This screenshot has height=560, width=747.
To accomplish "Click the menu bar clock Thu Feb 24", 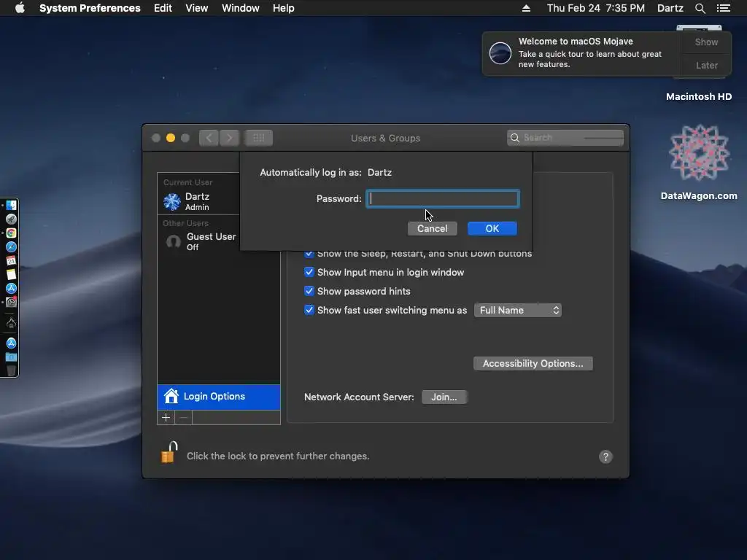I will click(x=595, y=8).
